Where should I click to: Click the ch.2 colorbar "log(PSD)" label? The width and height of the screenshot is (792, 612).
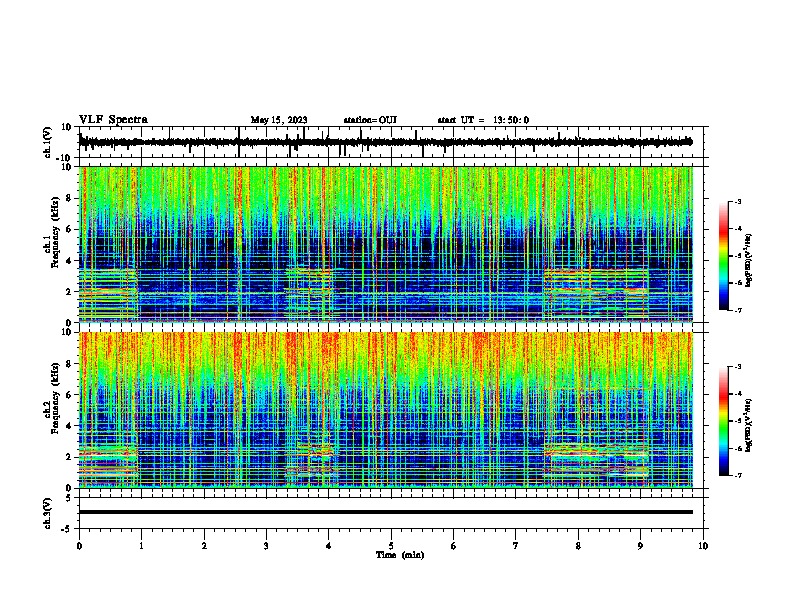coord(749,425)
